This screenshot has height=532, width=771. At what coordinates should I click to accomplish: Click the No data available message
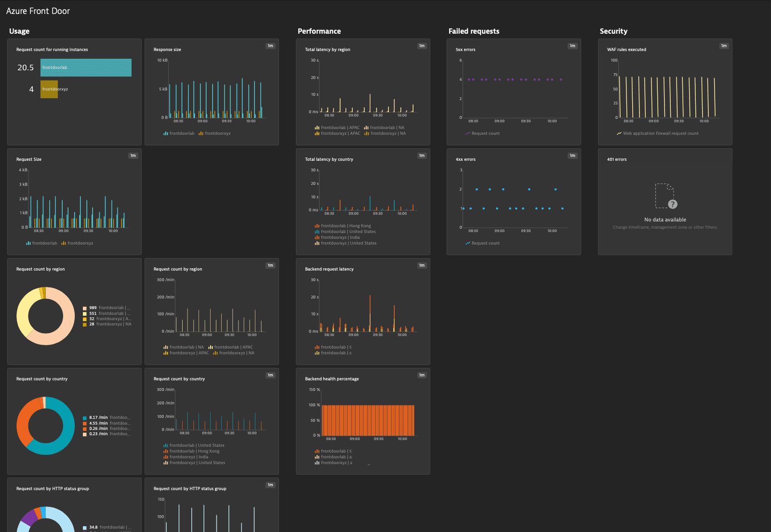pyautogui.click(x=665, y=220)
